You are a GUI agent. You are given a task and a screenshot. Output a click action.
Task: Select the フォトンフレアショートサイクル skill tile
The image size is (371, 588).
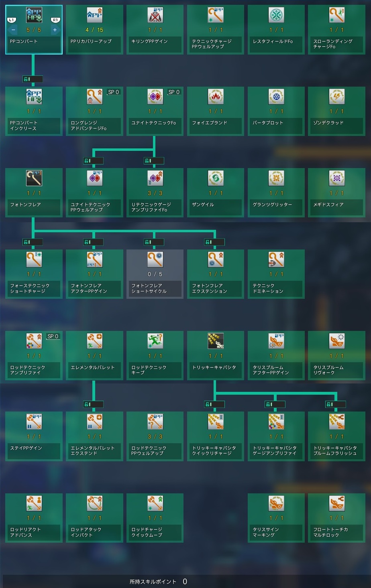tap(155, 274)
